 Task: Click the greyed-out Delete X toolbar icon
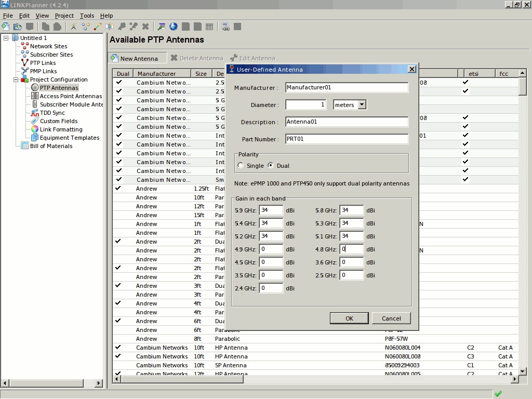145,26
